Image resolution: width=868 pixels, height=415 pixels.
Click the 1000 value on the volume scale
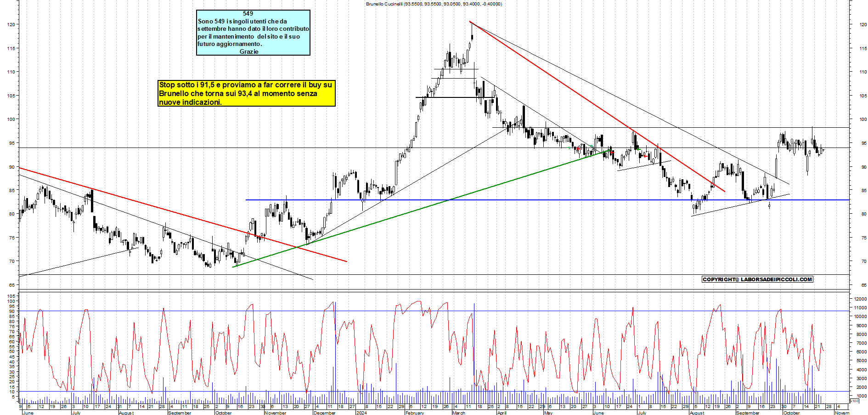pyautogui.click(x=862, y=396)
